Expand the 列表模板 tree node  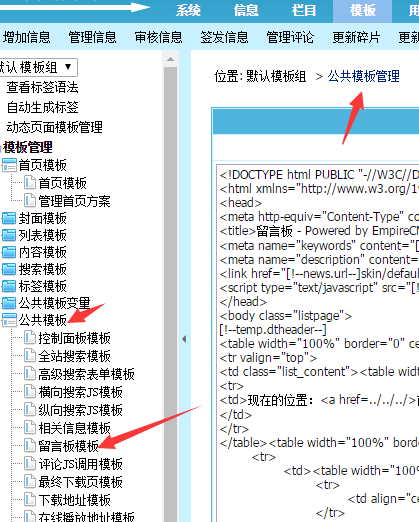(42, 235)
